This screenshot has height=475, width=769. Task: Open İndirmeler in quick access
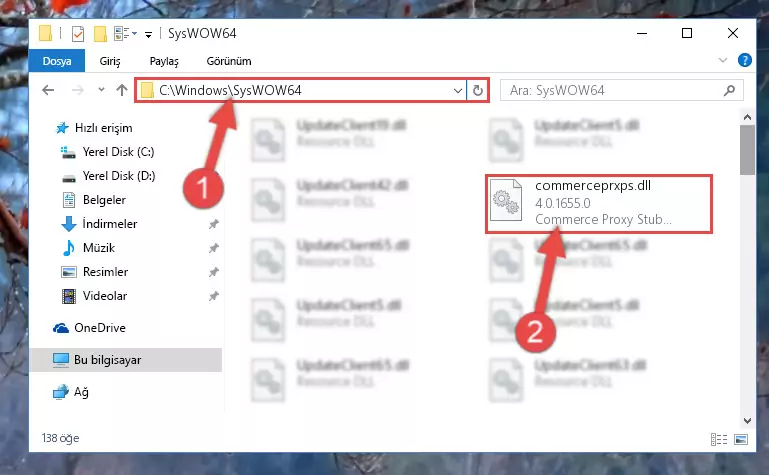point(109,224)
